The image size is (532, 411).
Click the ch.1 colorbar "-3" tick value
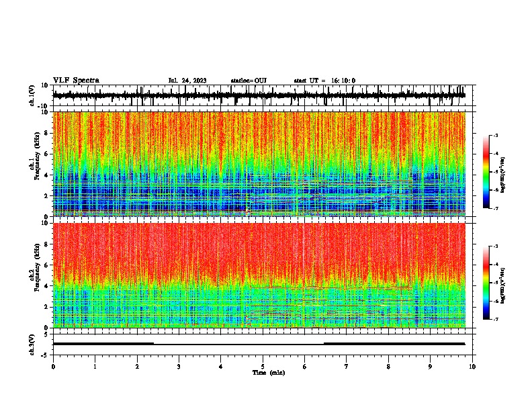point(495,136)
